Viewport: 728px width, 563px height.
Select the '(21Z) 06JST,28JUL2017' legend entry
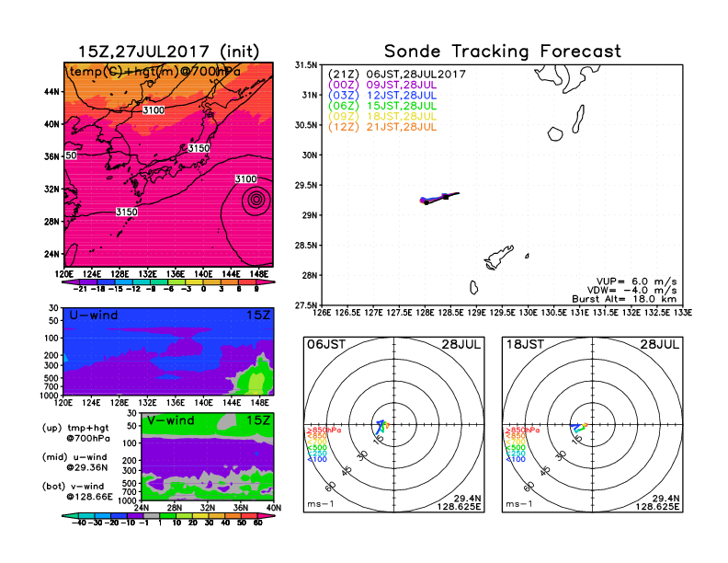click(396, 75)
